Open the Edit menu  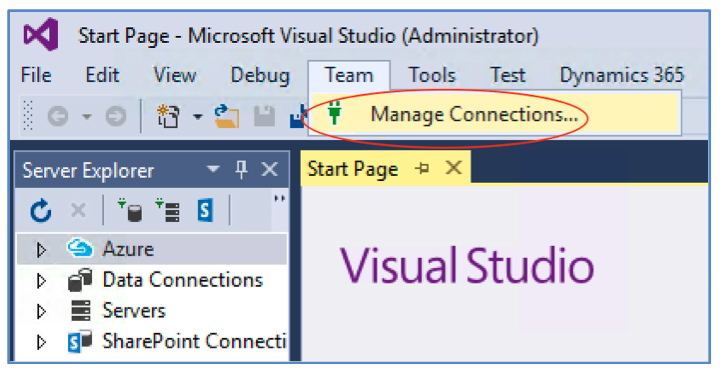point(102,75)
